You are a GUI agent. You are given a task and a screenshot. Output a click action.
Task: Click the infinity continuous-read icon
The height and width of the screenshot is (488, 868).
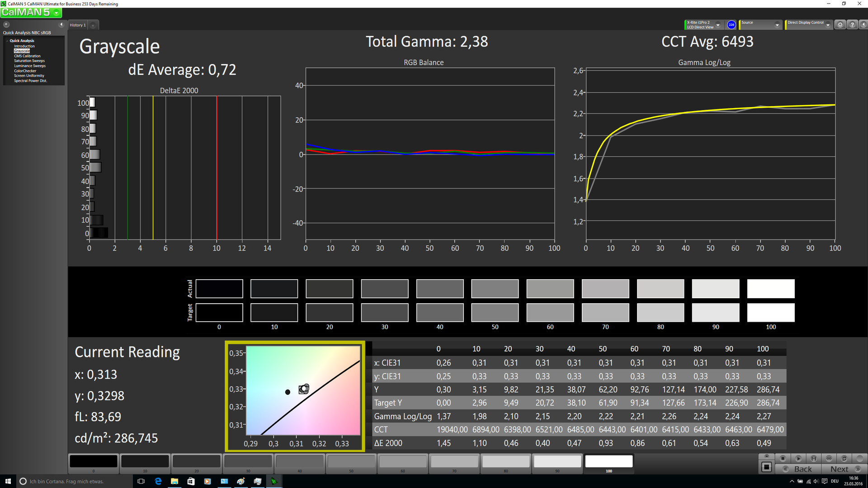(829, 458)
